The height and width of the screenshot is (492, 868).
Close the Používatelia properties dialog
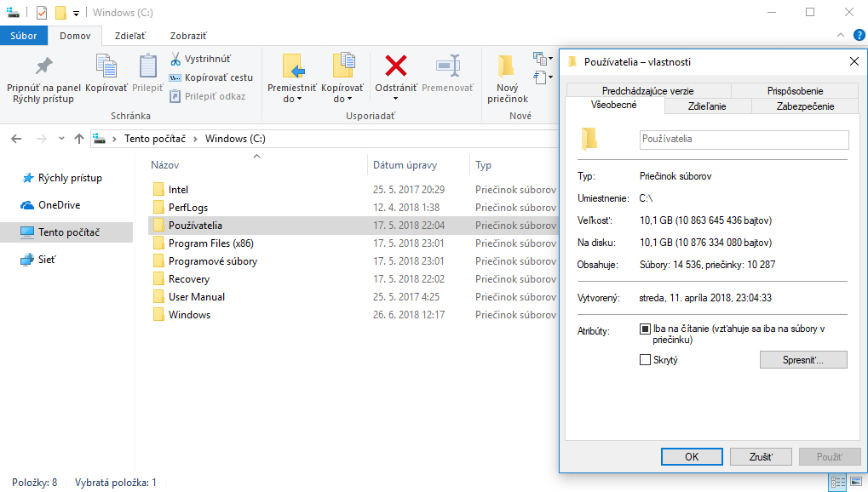coord(854,61)
